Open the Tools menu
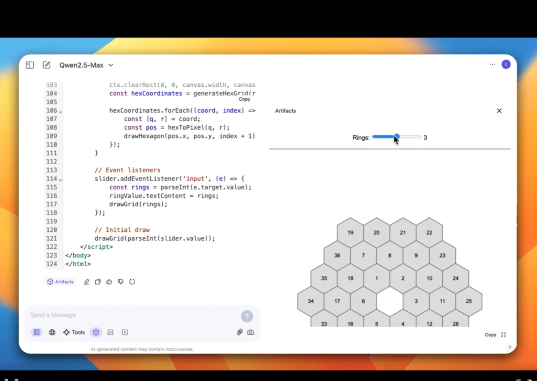Image resolution: width=537 pixels, height=381 pixels. pos(74,332)
